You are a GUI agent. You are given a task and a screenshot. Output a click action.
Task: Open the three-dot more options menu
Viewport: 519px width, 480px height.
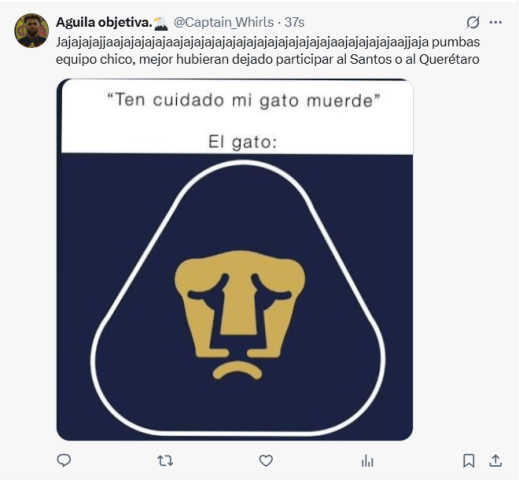496,22
